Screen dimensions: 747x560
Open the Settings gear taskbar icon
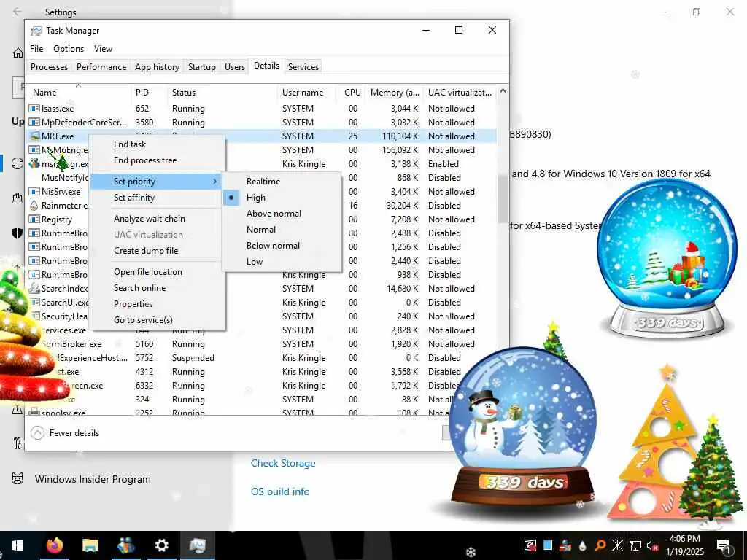(161, 545)
